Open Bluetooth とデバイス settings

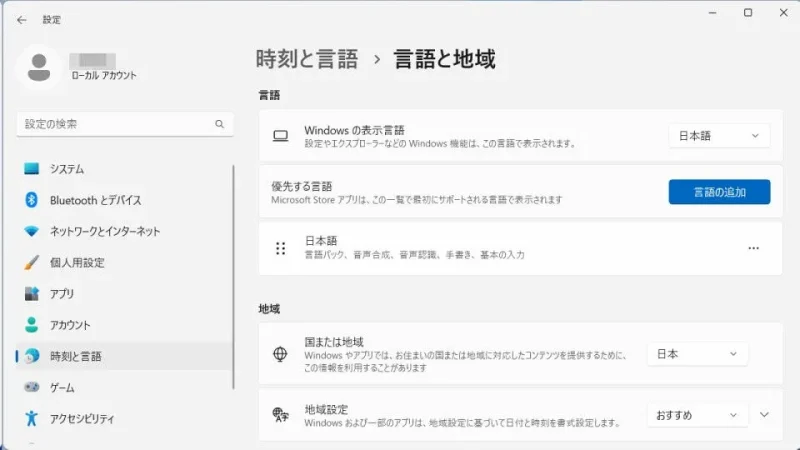coord(95,200)
